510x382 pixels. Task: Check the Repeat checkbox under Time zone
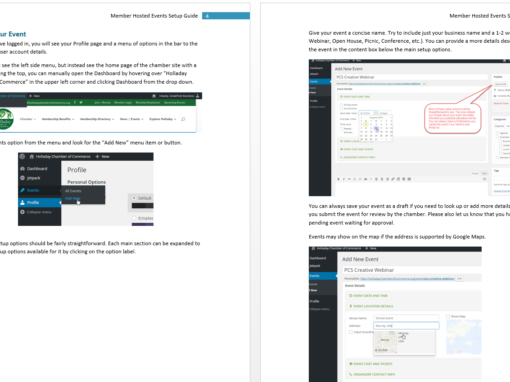click(x=341, y=128)
